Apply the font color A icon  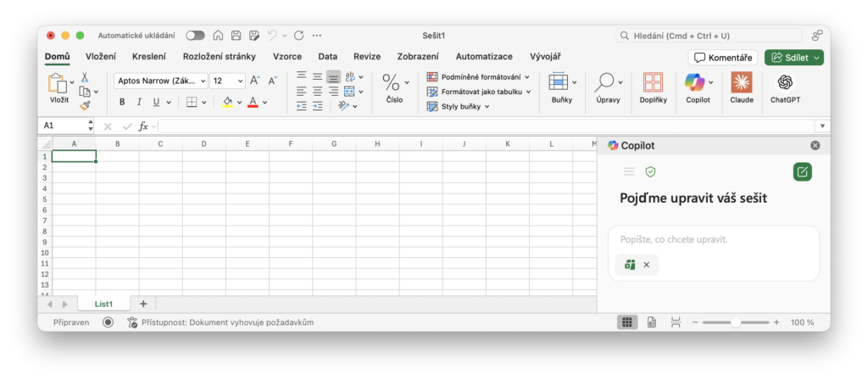tap(253, 102)
